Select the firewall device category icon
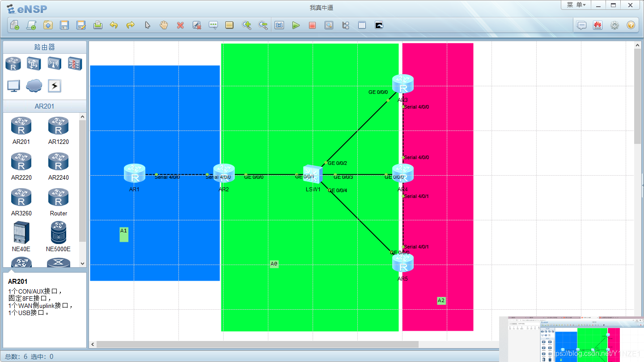The image size is (644, 362). point(75,63)
